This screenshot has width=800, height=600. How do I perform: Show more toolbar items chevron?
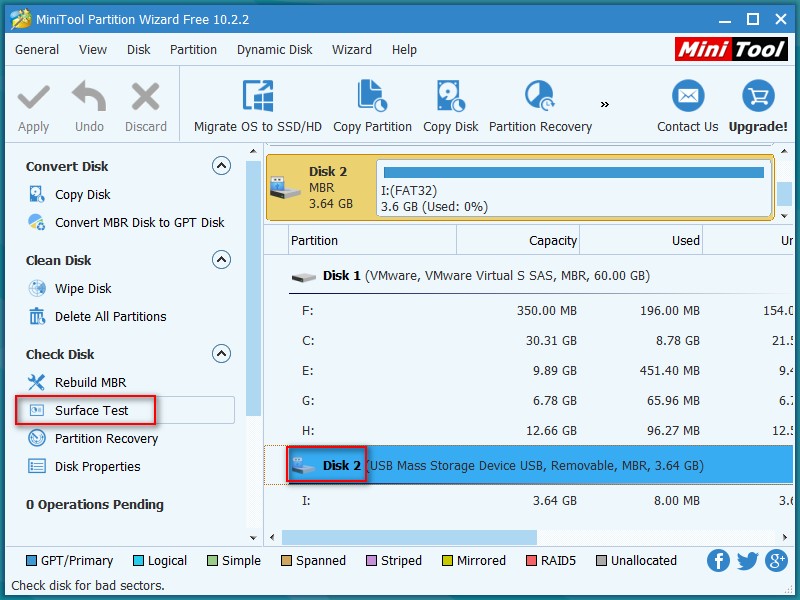point(605,105)
